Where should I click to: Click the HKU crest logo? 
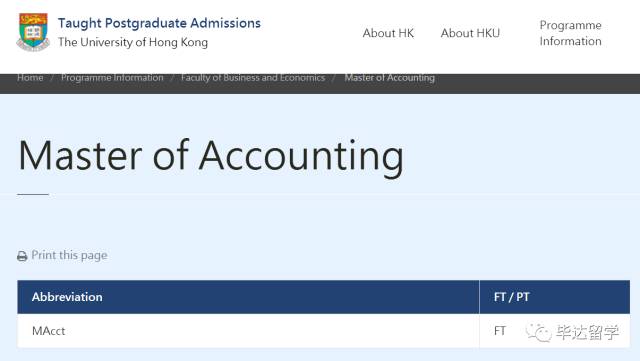pos(33,32)
